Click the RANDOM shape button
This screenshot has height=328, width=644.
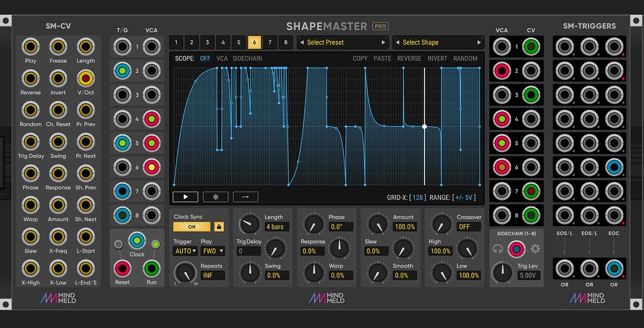click(x=465, y=58)
